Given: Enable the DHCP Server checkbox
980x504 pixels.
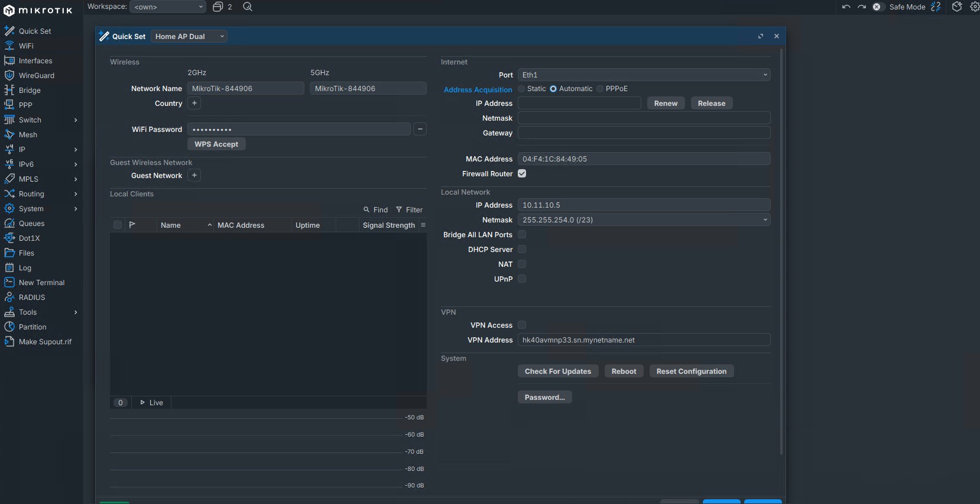Looking at the screenshot, I should tap(522, 250).
